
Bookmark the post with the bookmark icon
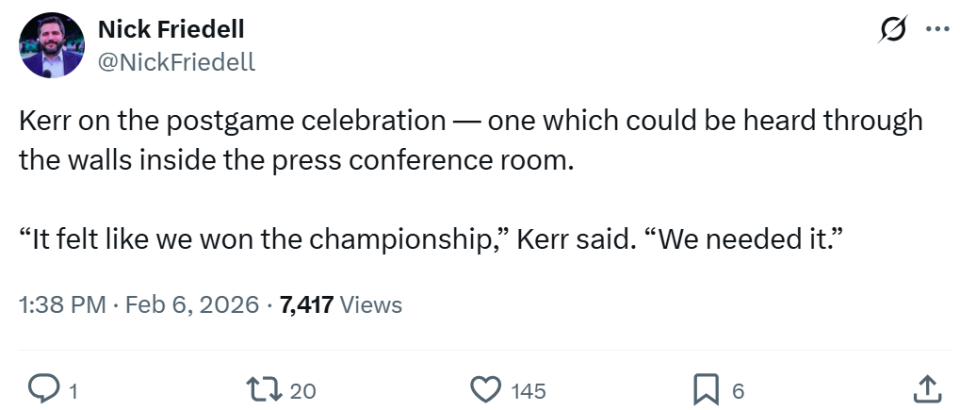tap(706, 389)
